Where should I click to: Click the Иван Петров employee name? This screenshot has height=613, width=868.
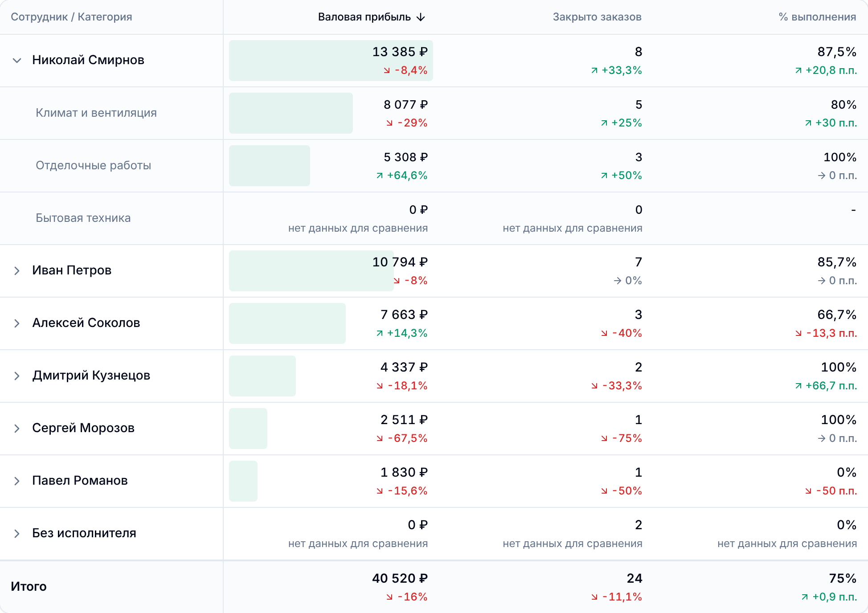coord(72,270)
